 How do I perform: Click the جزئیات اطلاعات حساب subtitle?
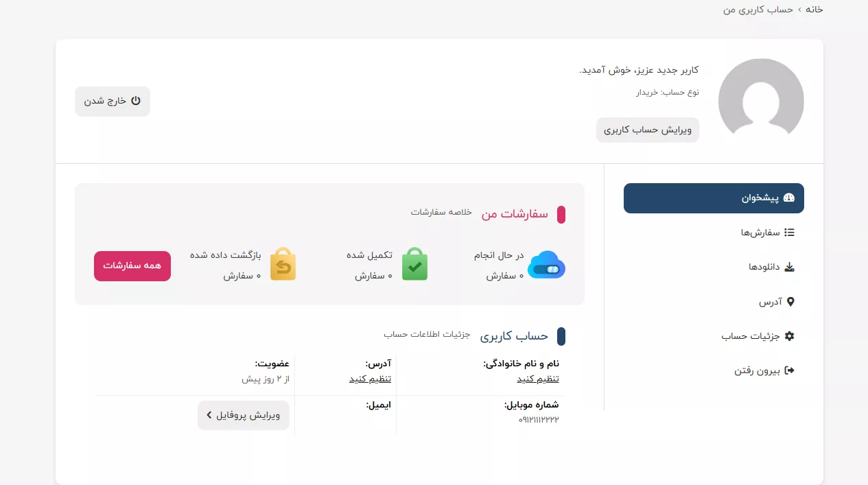[x=427, y=334]
